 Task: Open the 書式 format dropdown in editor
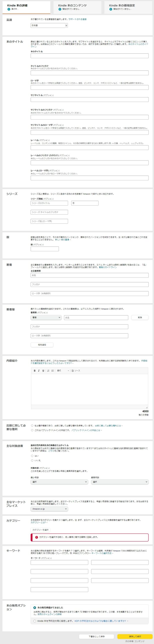pos(63,371)
